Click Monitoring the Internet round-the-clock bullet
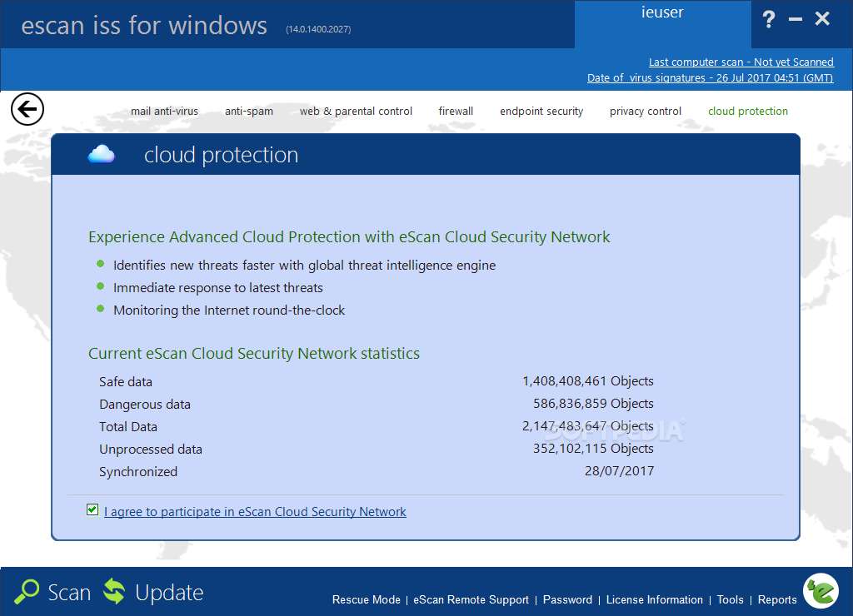Screen dimensions: 853x616 click(x=229, y=310)
